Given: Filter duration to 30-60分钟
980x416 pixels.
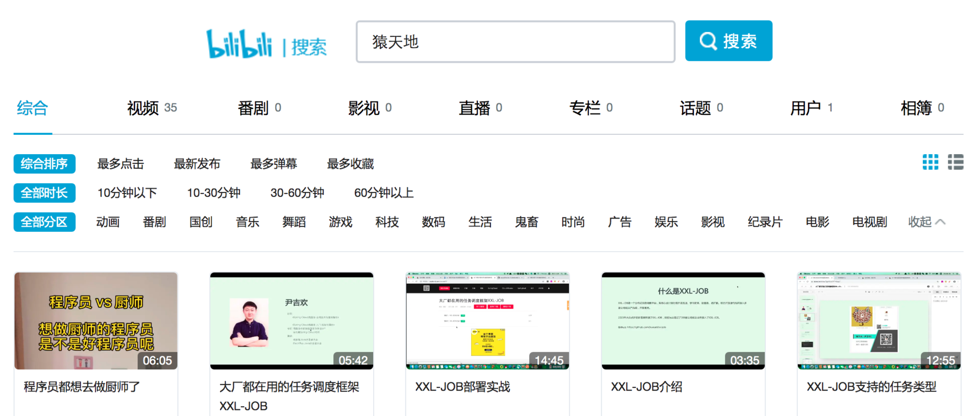Looking at the screenshot, I should 297,193.
